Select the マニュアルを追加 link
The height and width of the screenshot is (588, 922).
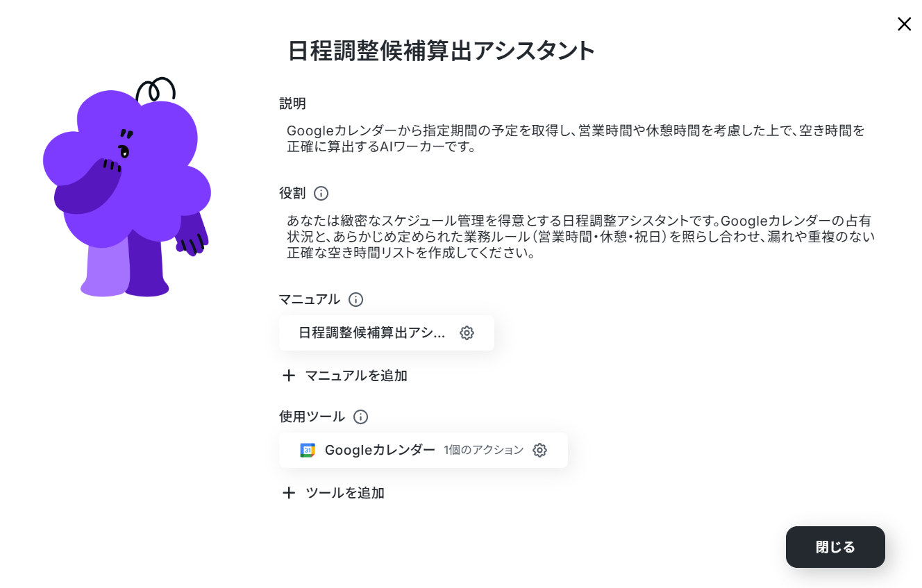356,376
